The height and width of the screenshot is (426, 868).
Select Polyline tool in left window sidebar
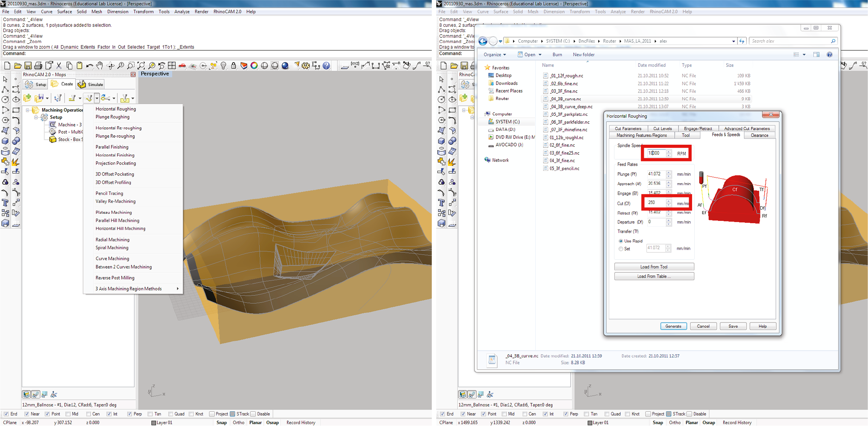pyautogui.click(x=5, y=90)
